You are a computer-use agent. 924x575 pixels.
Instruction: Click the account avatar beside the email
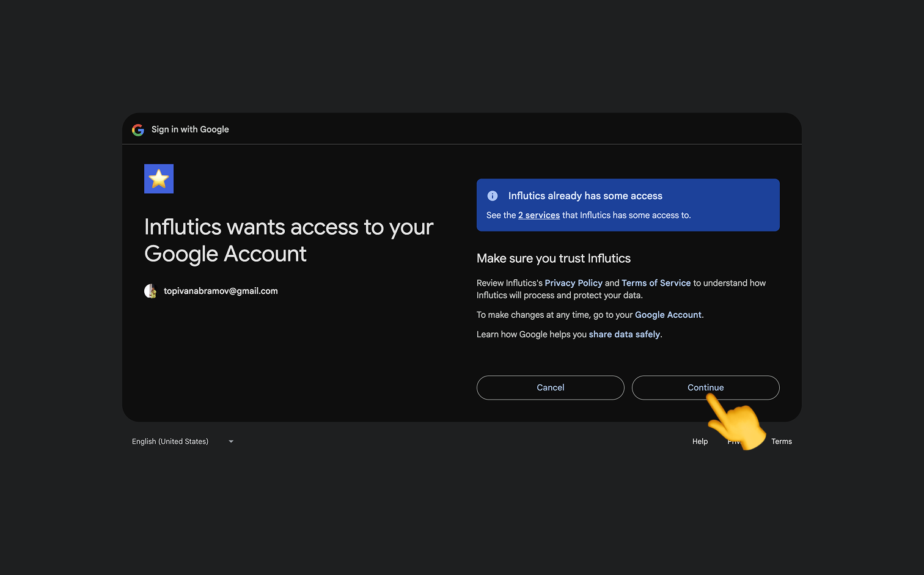pos(150,291)
